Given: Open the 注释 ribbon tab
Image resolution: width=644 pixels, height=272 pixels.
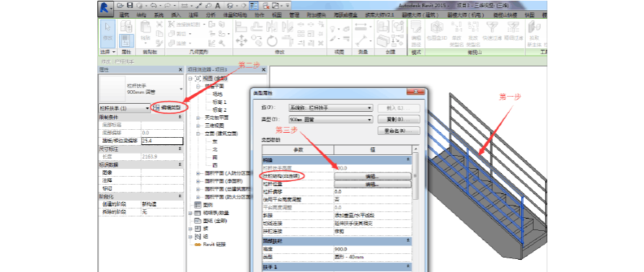Looking at the screenshot, I should 193,15.
